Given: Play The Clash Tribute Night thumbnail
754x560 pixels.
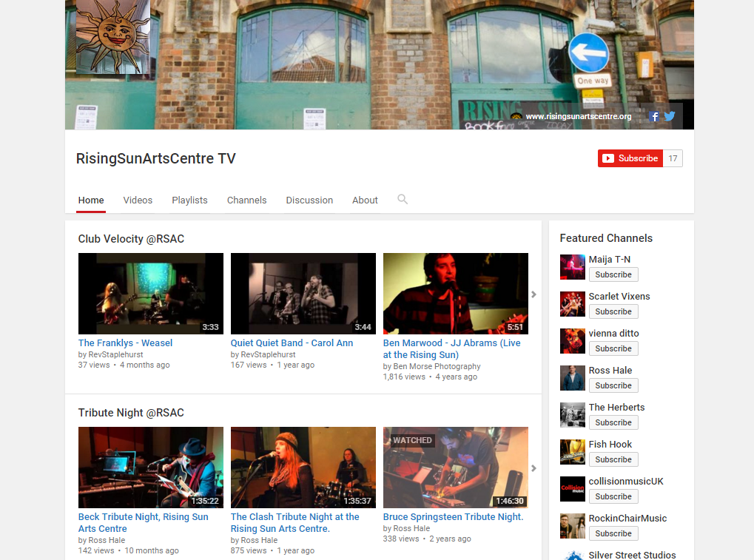Looking at the screenshot, I should click(303, 468).
